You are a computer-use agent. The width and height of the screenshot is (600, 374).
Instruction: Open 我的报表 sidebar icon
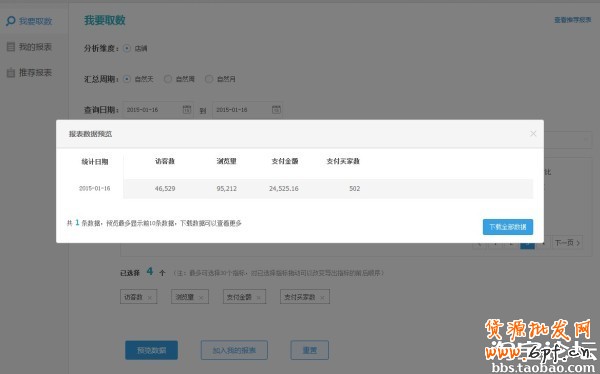click(x=11, y=47)
